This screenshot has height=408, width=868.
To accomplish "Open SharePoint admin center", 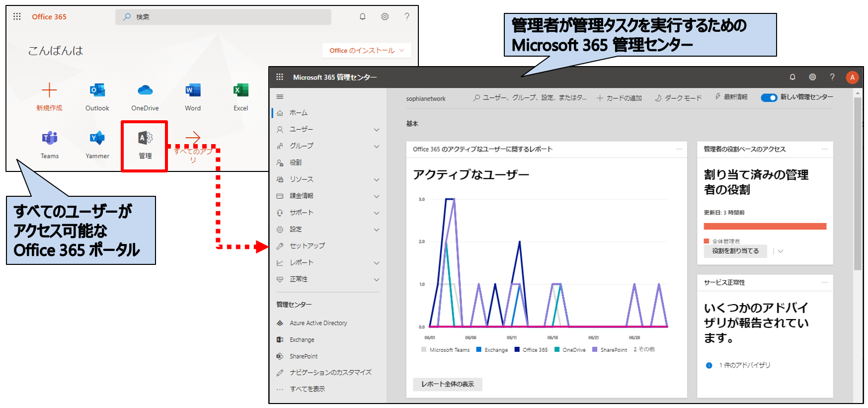I will [x=304, y=356].
